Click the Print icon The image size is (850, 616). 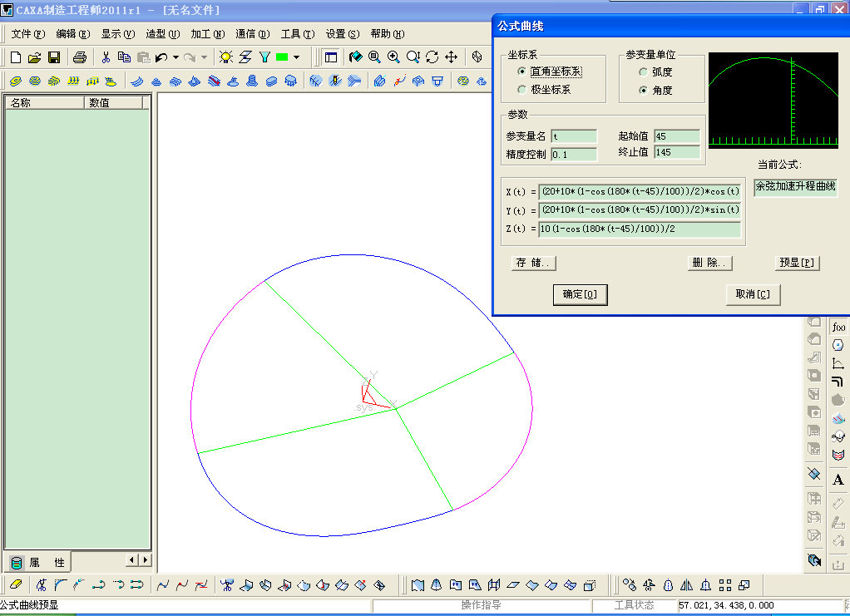pos(80,57)
